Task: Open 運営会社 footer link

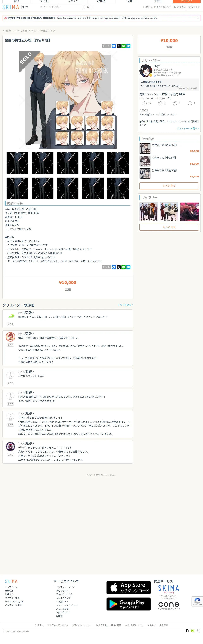Action: coord(151,625)
